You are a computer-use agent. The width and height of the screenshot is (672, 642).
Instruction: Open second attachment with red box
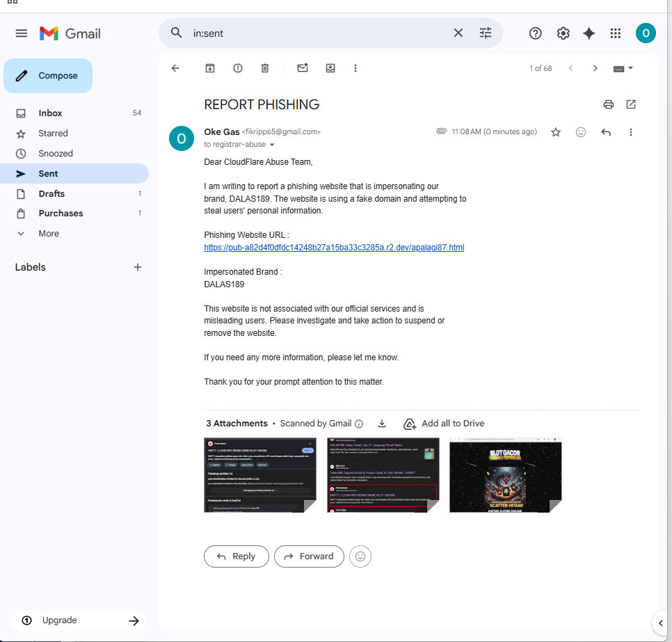click(383, 475)
